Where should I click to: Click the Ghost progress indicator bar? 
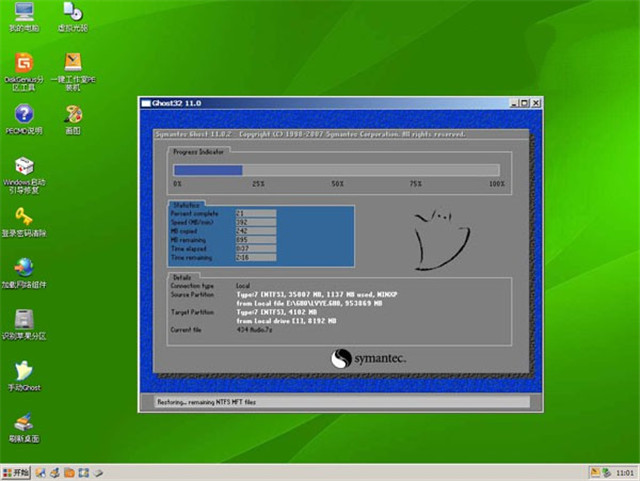[x=336, y=170]
